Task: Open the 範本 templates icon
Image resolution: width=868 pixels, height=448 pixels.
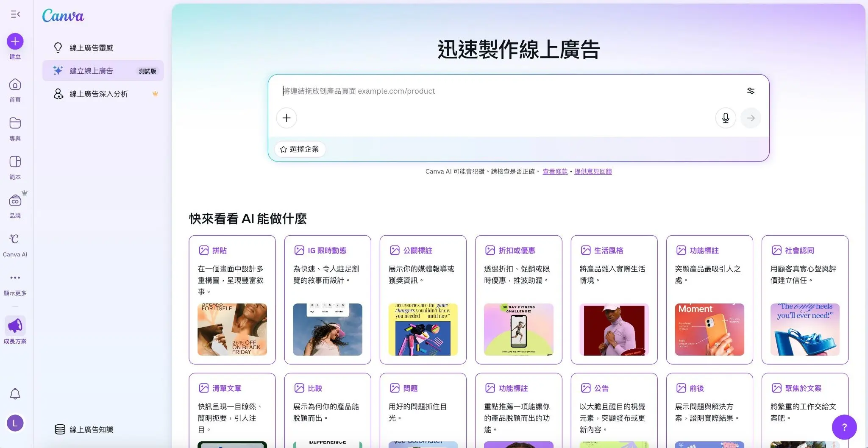Action: coord(15,162)
